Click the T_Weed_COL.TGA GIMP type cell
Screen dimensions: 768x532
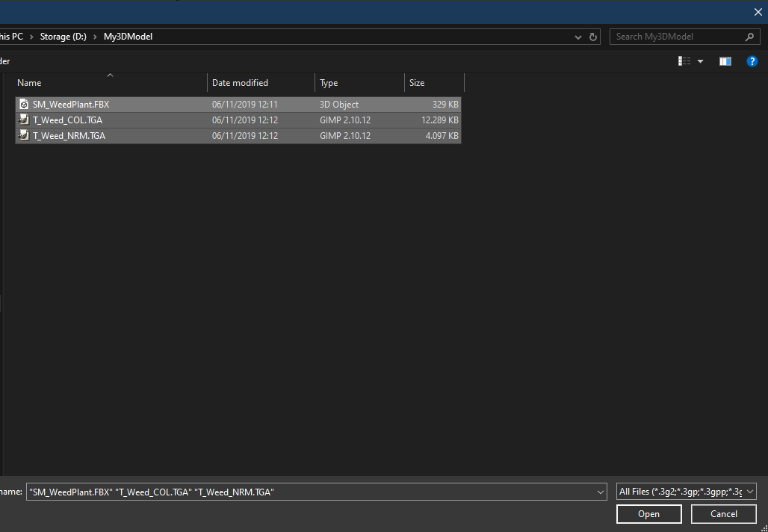[x=345, y=120]
